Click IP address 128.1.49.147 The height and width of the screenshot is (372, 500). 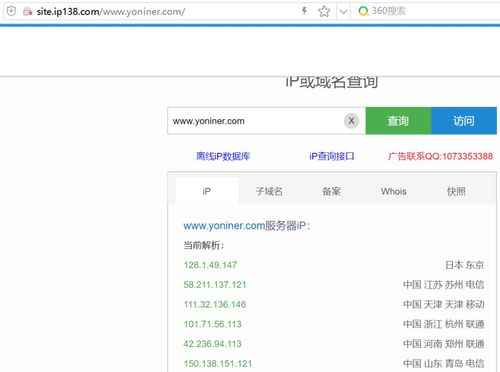pos(210,265)
